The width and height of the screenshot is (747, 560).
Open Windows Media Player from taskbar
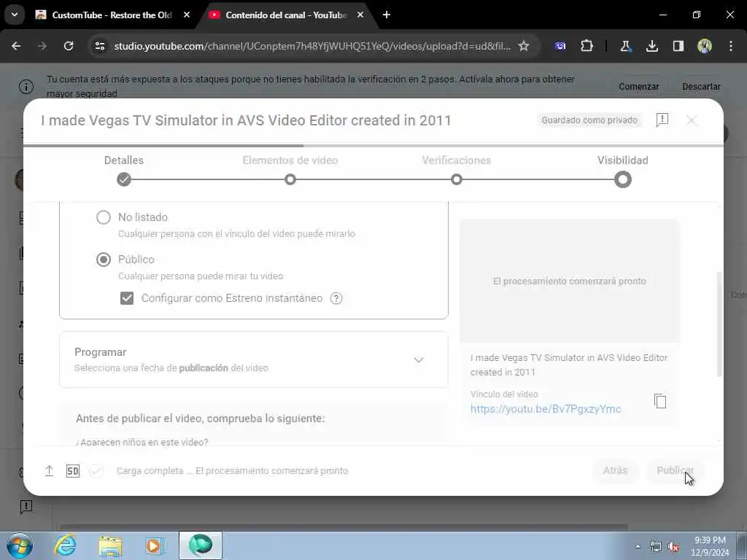pos(155,545)
